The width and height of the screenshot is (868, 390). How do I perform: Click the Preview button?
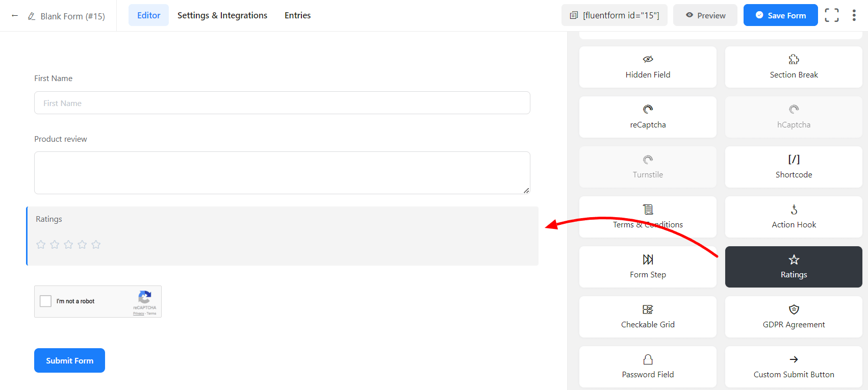pos(705,15)
